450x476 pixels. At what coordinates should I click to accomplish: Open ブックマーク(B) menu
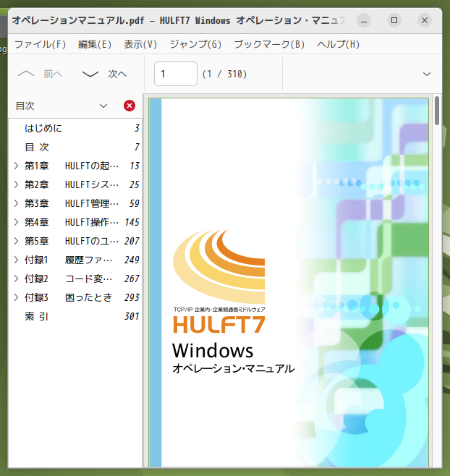click(x=269, y=44)
